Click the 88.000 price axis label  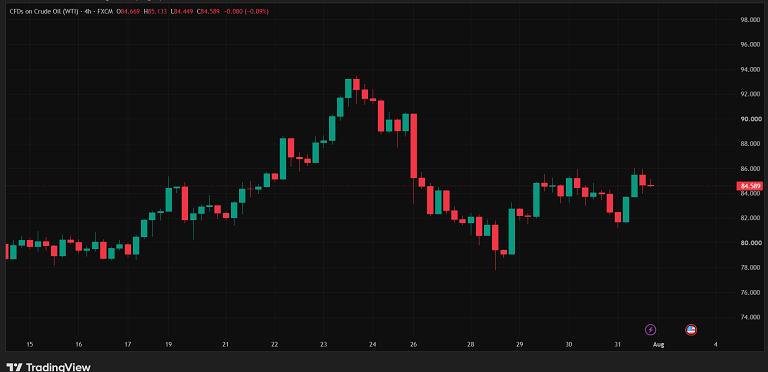point(750,144)
